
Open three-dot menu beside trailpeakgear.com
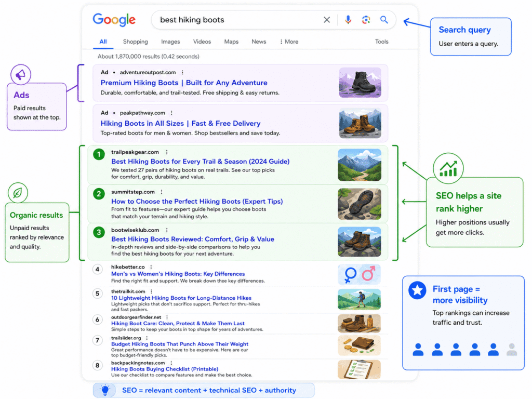[167, 152]
